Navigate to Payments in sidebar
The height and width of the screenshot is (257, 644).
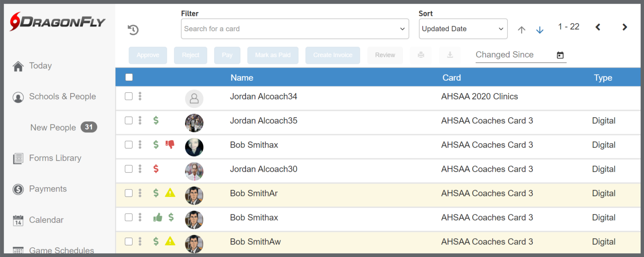pos(48,189)
